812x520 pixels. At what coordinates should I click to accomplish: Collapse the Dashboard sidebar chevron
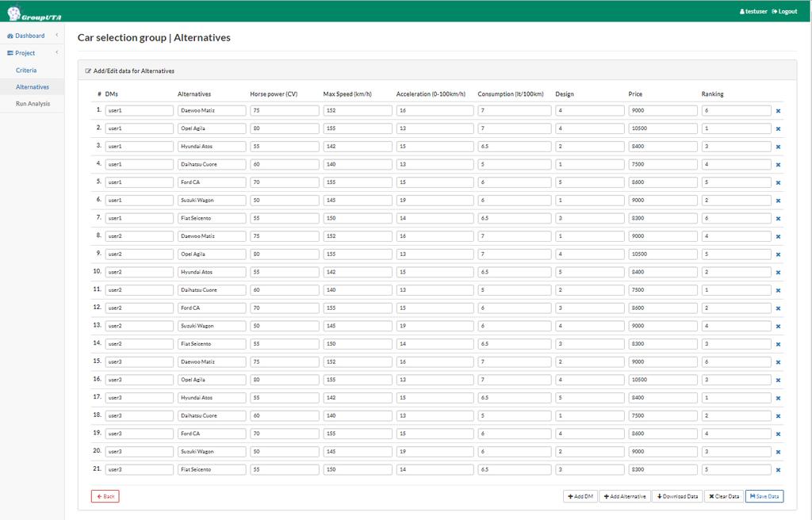click(57, 35)
